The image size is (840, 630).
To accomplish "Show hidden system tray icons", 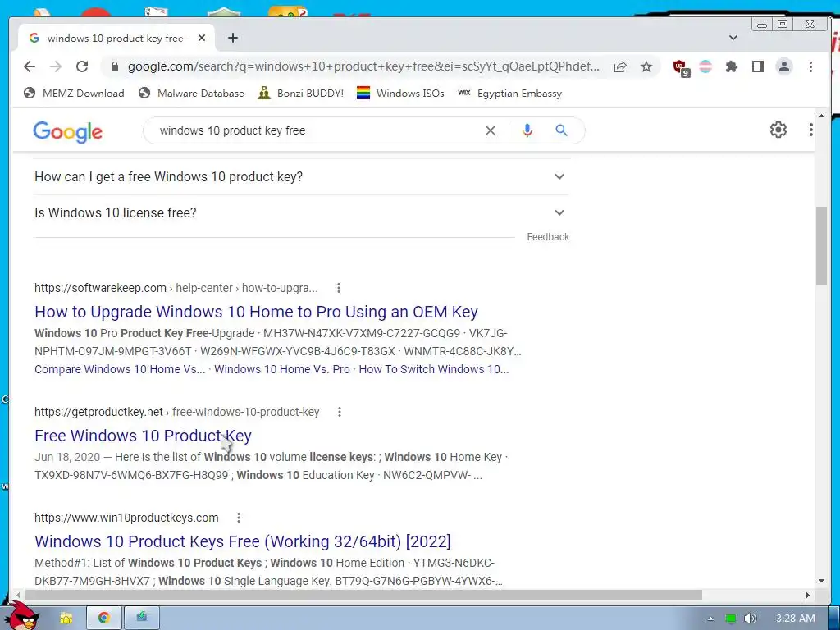I will coord(710,619).
